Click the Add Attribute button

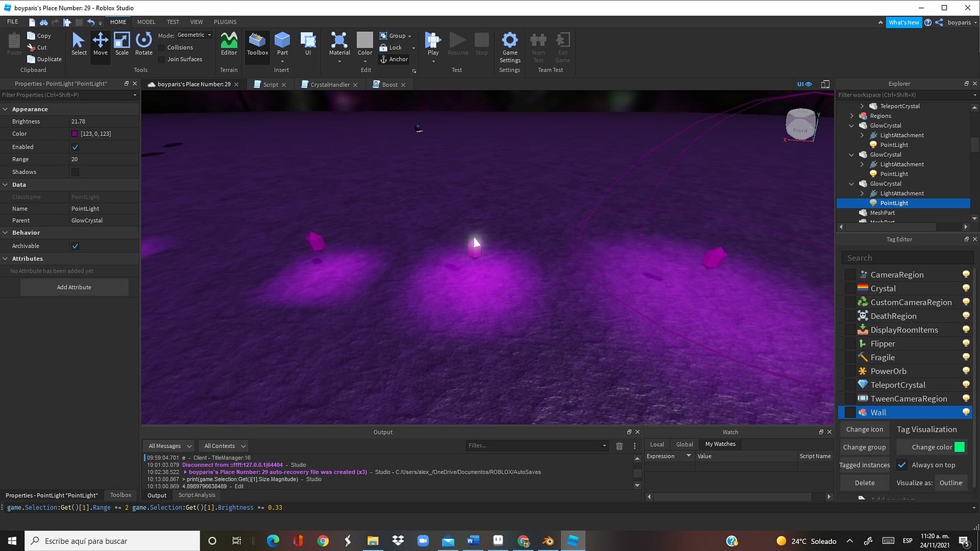click(74, 287)
